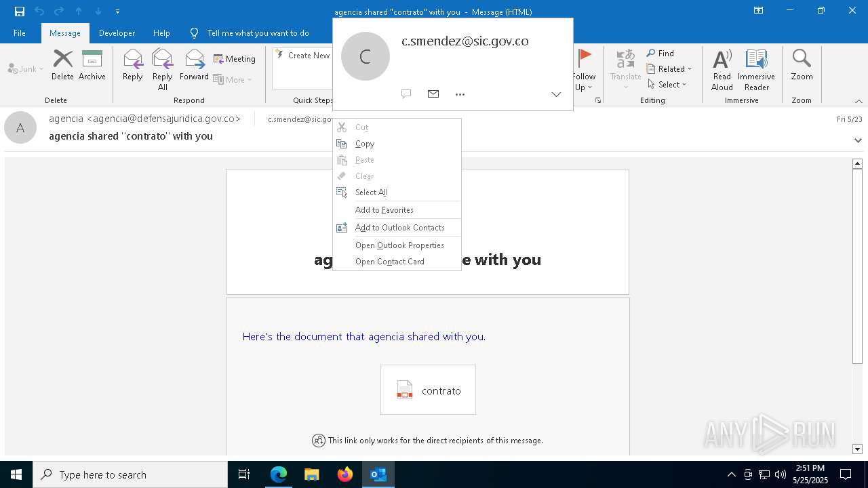The width and height of the screenshot is (868, 488).
Task: Forward this message
Action: tap(194, 65)
